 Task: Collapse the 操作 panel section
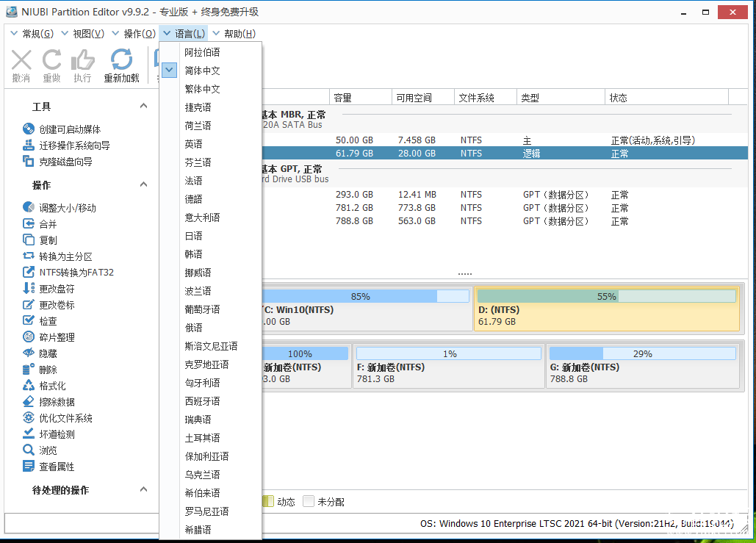click(x=143, y=184)
